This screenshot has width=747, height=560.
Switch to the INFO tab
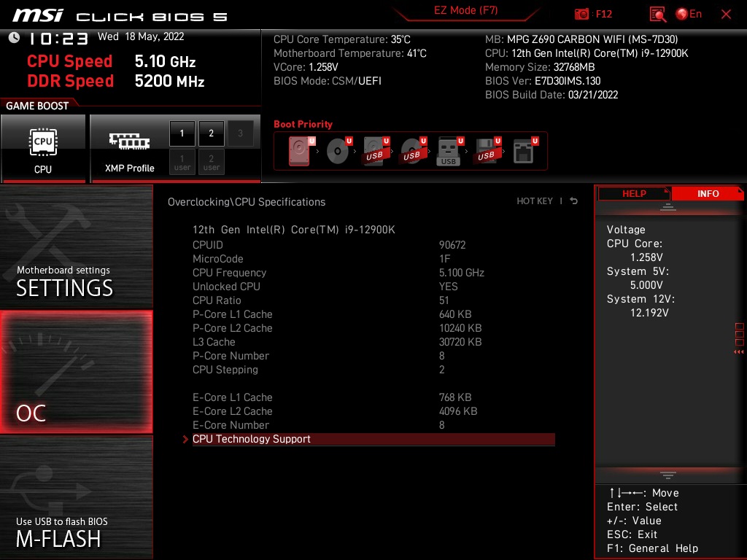pos(708,193)
